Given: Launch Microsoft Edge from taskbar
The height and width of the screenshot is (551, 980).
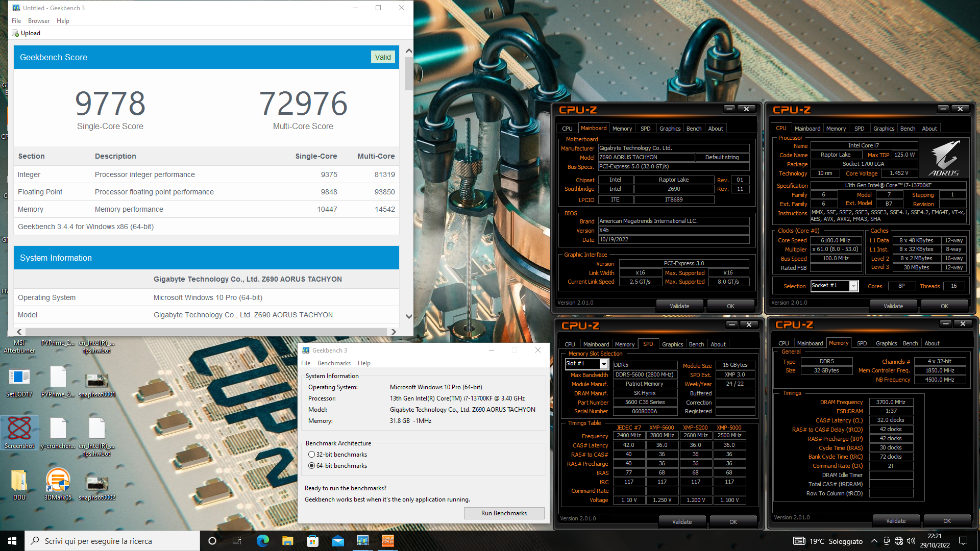Looking at the screenshot, I should click(262, 541).
